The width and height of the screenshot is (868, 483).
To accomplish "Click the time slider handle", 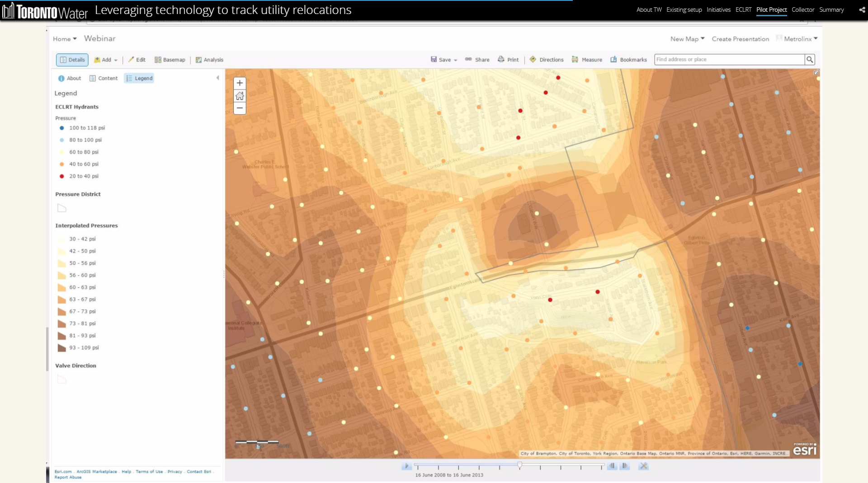I will (x=520, y=465).
